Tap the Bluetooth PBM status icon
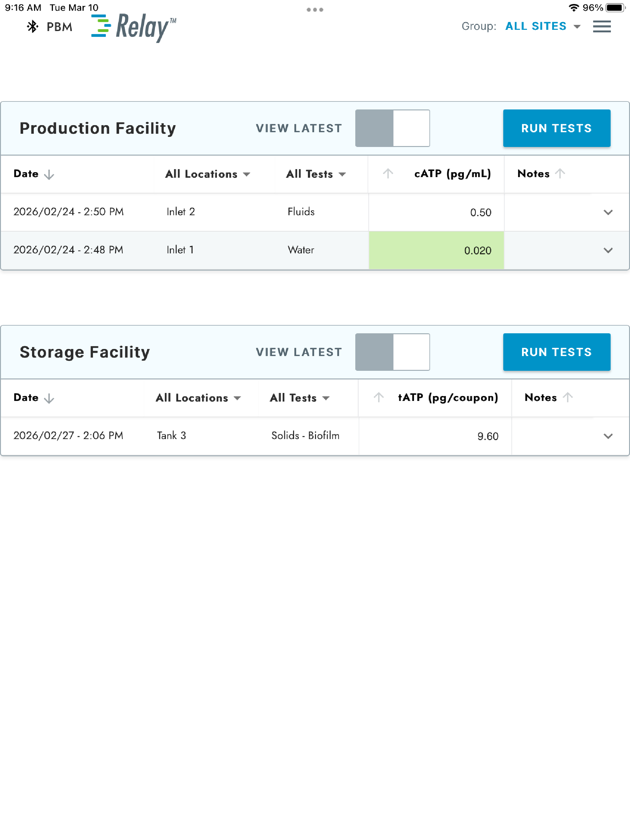This screenshot has width=630, height=840. coord(33,26)
